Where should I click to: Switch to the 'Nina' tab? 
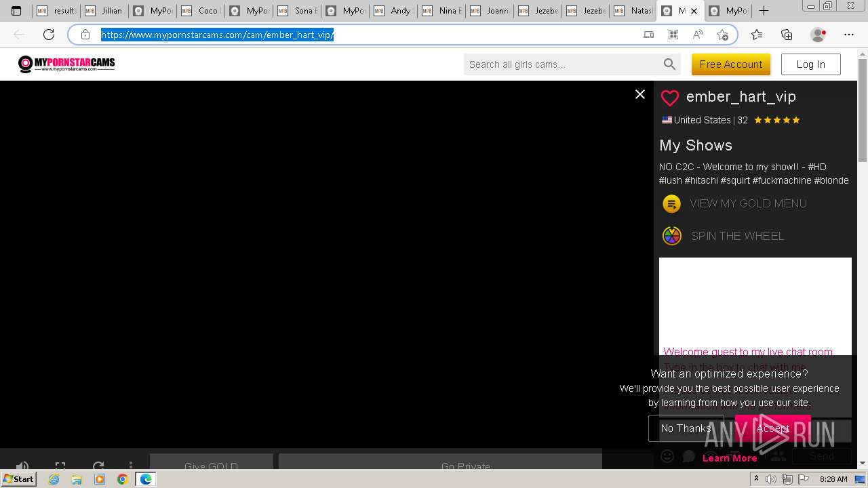441,11
